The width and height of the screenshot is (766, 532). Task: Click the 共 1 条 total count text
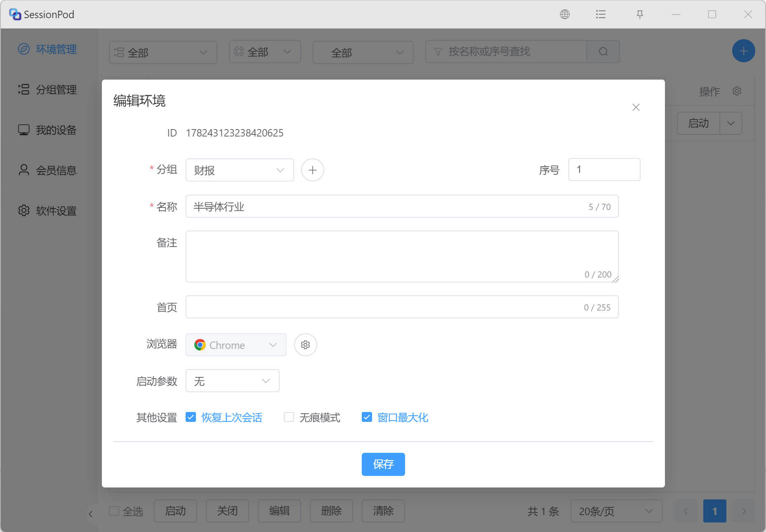[x=543, y=511]
